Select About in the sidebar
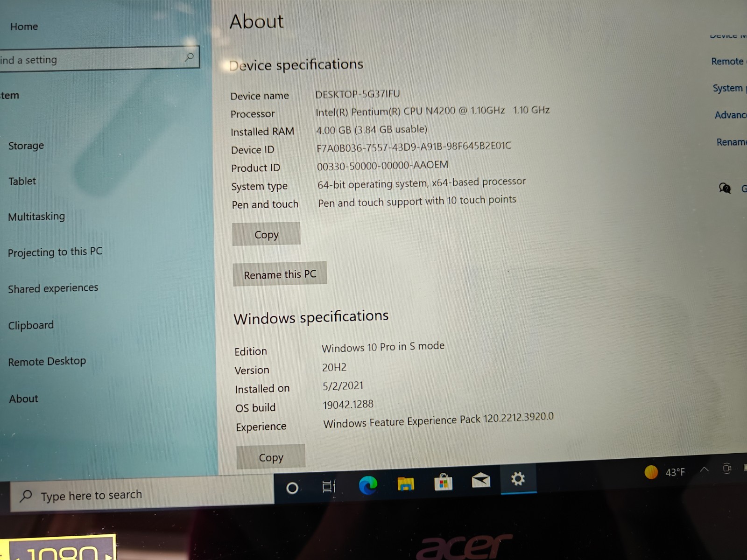This screenshot has width=747, height=560. tap(24, 399)
